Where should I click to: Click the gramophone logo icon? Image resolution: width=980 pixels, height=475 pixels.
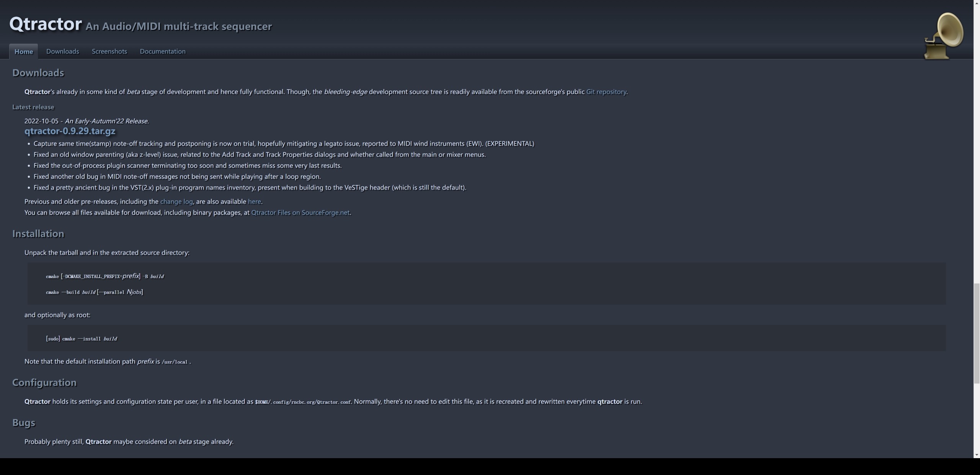coord(943,36)
